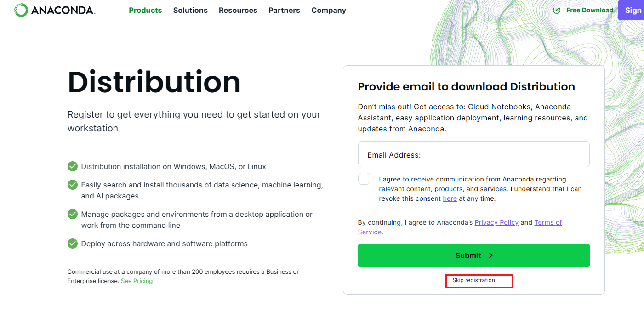Click the first green checkmark bullet icon
The height and width of the screenshot is (311, 644).
pos(73,166)
